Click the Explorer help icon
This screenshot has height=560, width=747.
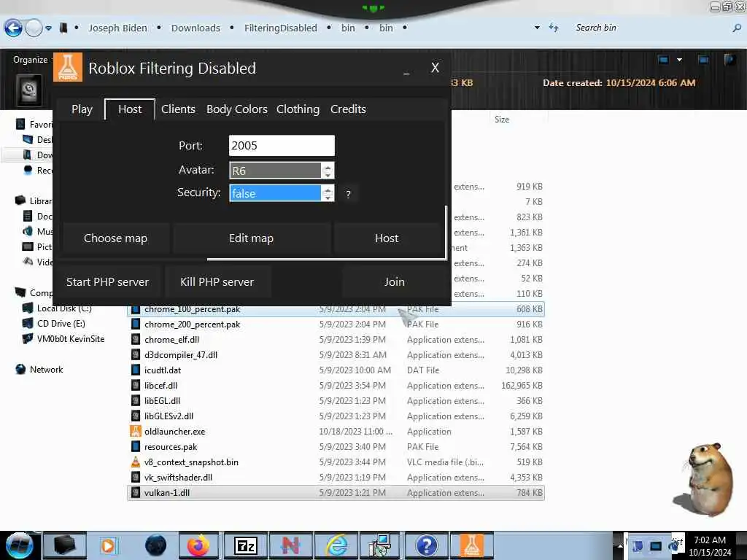(x=729, y=60)
